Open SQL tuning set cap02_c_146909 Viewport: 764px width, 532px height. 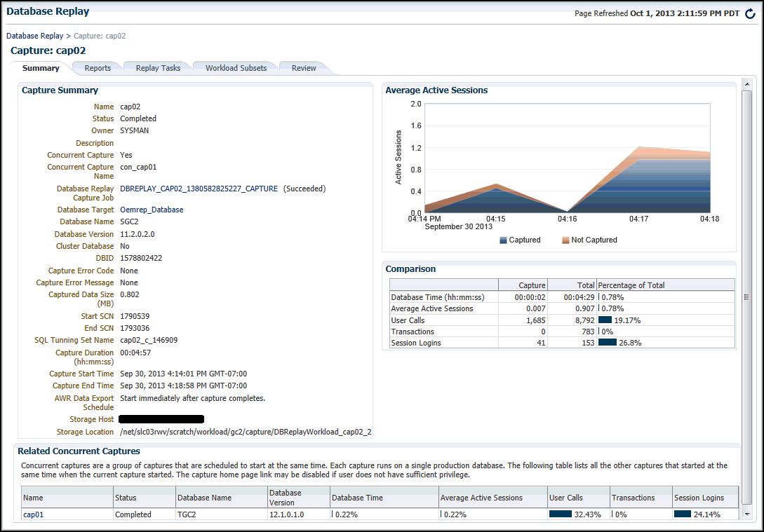pos(151,340)
